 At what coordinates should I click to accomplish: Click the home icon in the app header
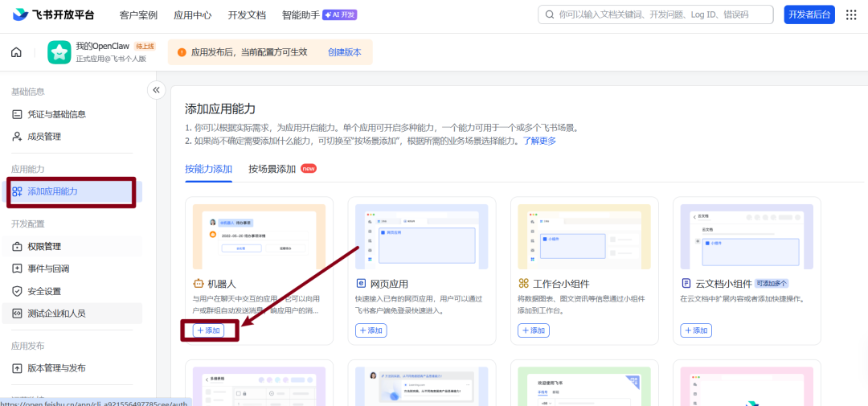[16, 53]
